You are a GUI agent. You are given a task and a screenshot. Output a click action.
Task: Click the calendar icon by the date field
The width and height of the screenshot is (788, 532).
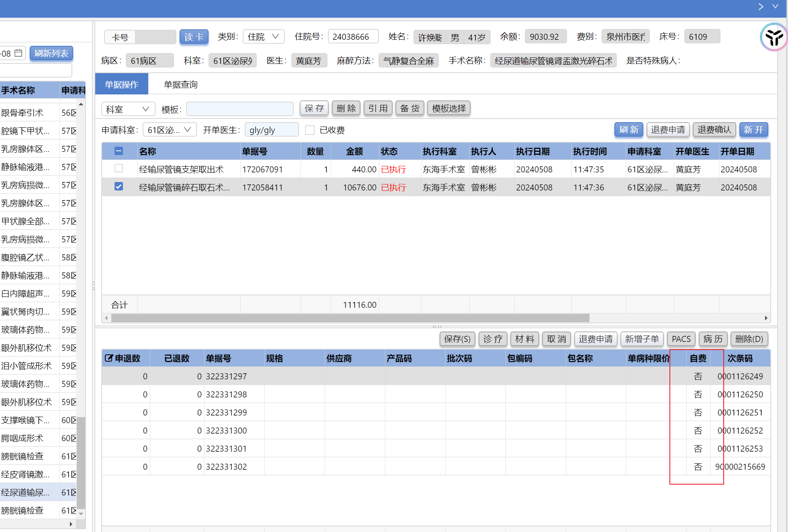click(x=18, y=53)
